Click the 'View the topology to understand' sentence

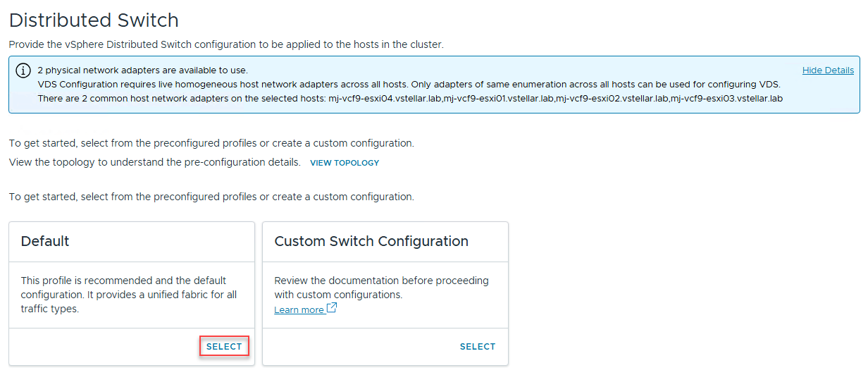point(154,162)
